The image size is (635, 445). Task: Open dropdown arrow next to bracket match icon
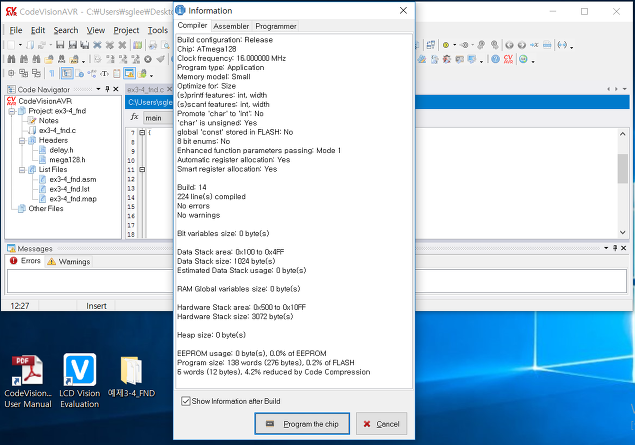pyautogui.click(x=571, y=47)
